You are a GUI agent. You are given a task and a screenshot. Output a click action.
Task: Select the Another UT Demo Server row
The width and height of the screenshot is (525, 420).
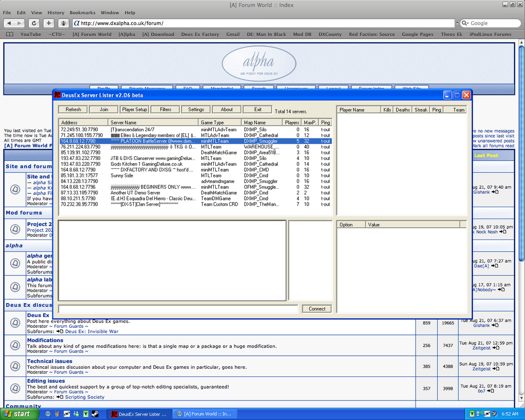(195, 193)
